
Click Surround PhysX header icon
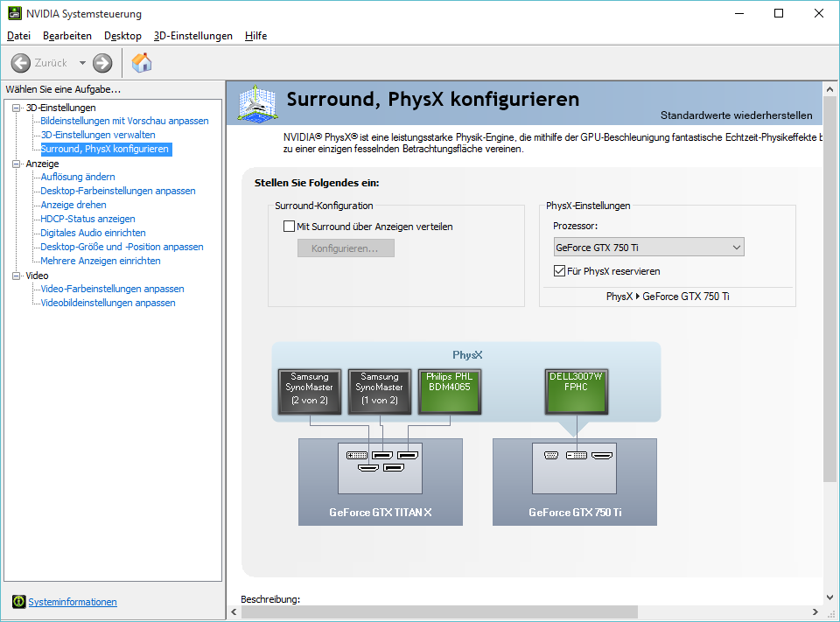[x=257, y=103]
